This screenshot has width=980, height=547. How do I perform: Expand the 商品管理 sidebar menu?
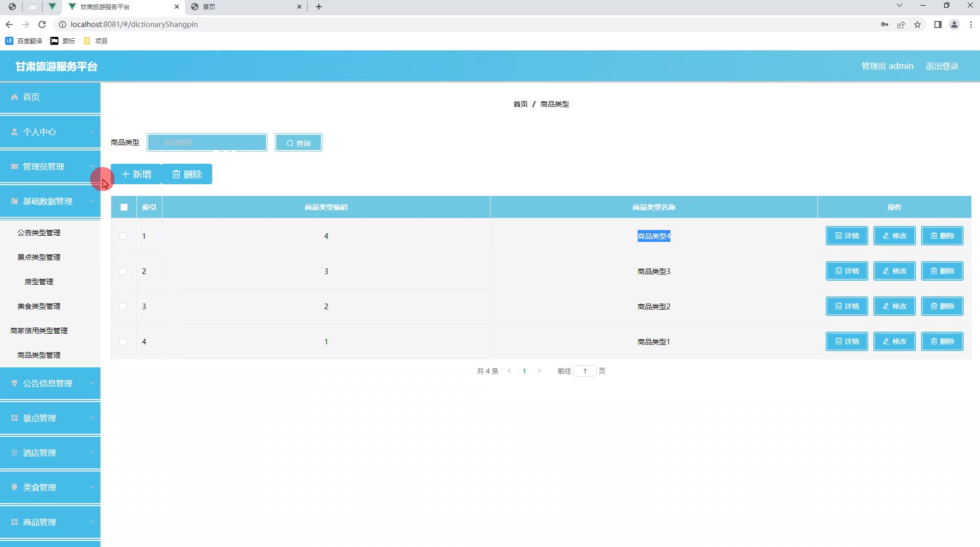point(50,522)
